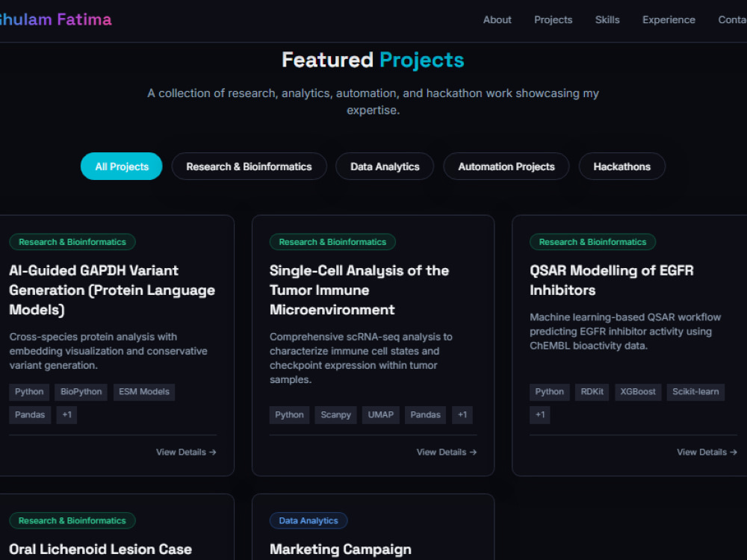The height and width of the screenshot is (560, 747).
Task: Filter to Automation Projects
Action: pyautogui.click(x=506, y=167)
